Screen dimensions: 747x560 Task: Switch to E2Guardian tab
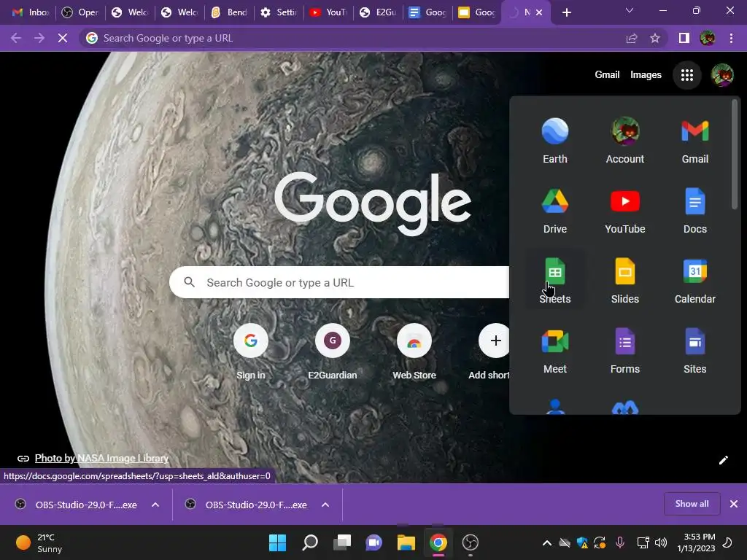[x=378, y=12]
